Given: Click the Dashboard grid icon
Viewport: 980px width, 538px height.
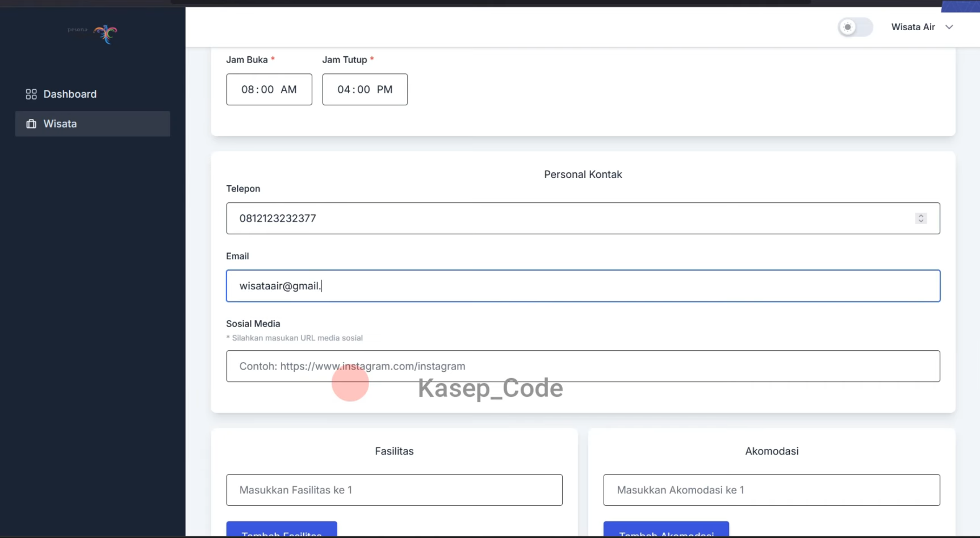Looking at the screenshot, I should click(x=31, y=94).
